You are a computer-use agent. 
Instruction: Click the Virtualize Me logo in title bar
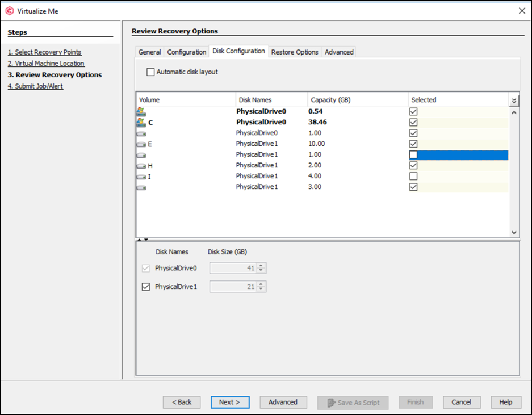pyautogui.click(x=10, y=10)
